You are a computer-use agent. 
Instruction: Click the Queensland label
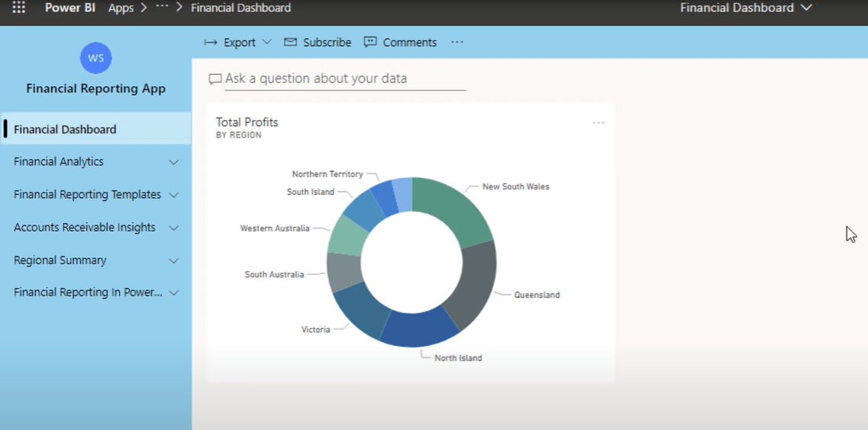537,295
